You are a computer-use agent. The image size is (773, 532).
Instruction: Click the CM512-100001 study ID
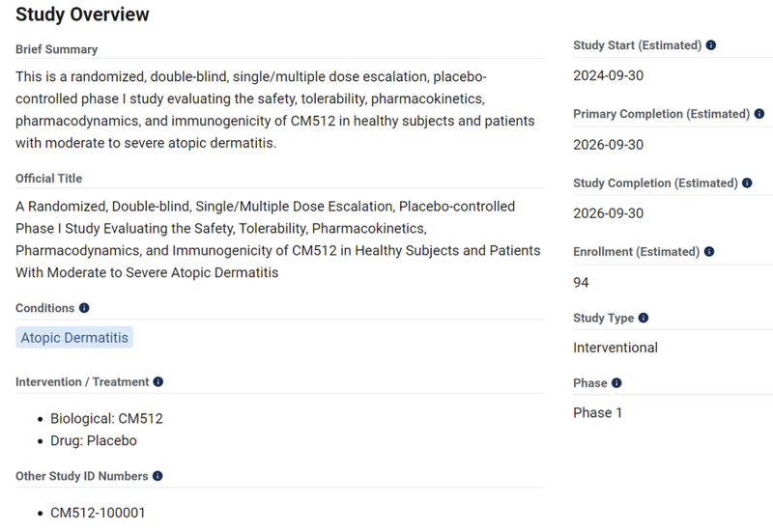click(x=98, y=513)
